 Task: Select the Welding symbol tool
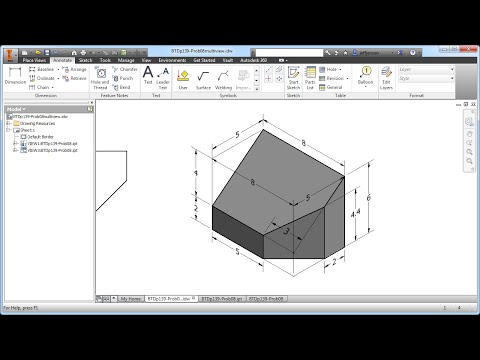pyautogui.click(x=223, y=79)
